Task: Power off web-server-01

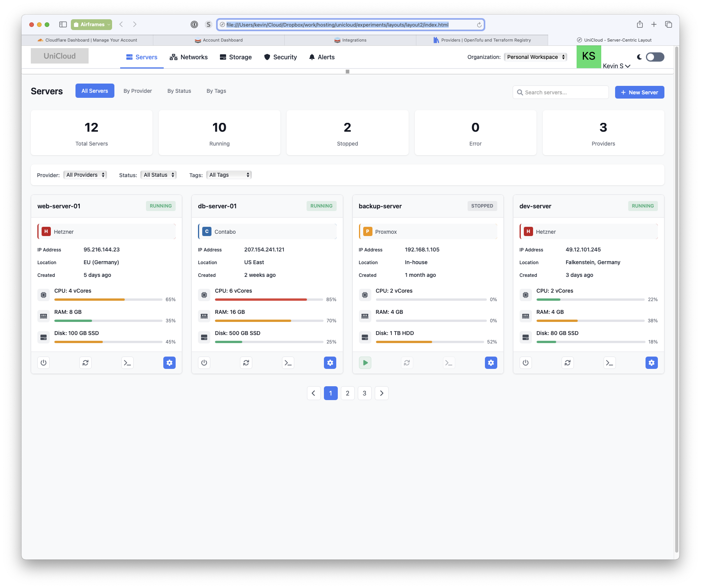Action: pos(44,363)
